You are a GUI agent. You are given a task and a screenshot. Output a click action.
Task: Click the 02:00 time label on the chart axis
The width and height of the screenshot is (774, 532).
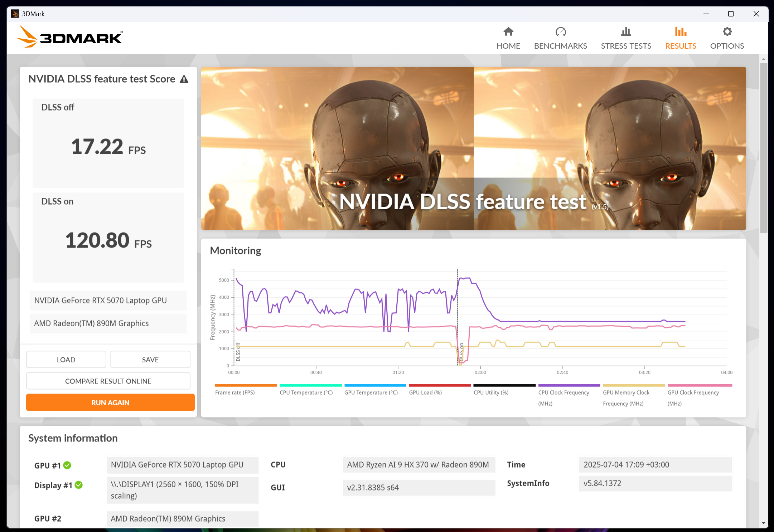point(480,372)
